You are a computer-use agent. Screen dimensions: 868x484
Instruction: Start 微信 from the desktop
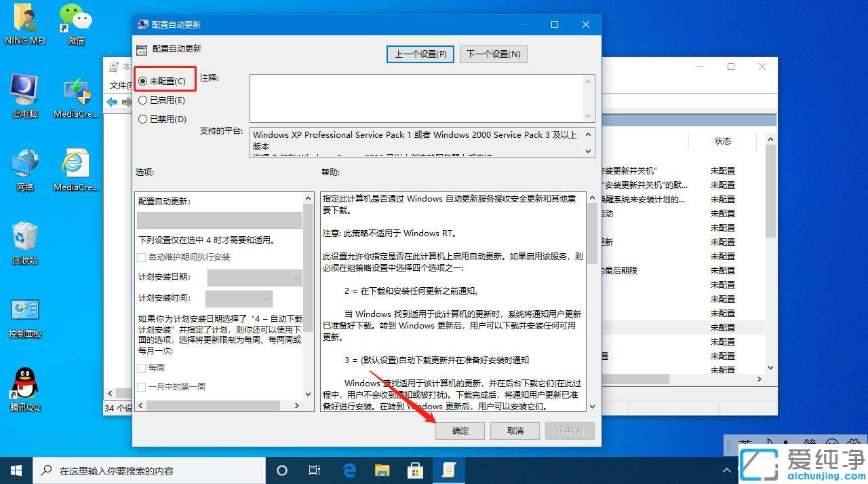pos(75,20)
